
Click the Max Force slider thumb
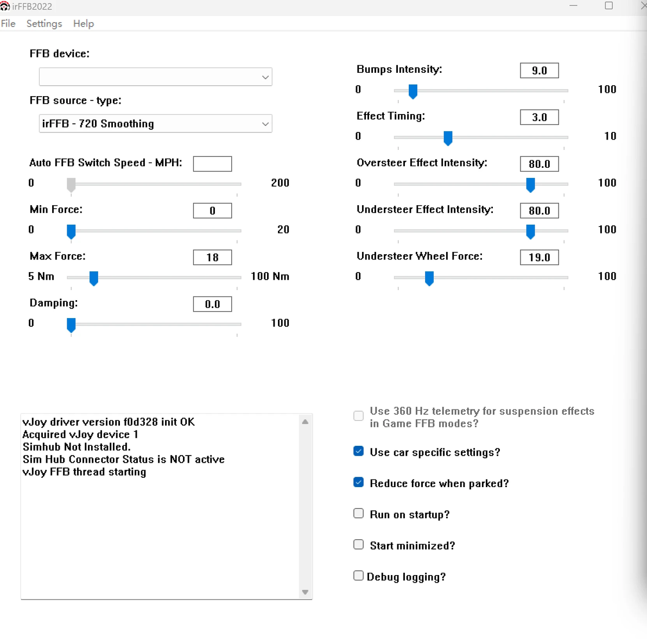[x=94, y=278]
